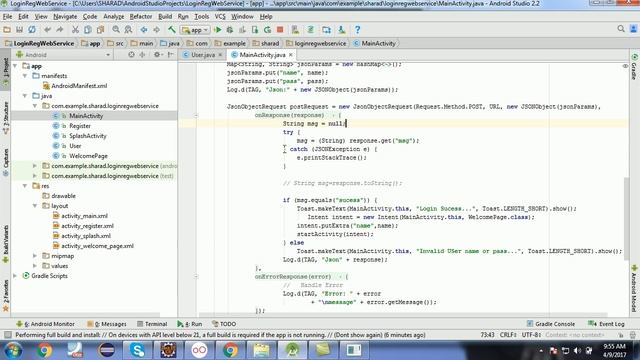Close the MainActivity.java tab
Image resolution: width=640 pixels, height=360 pixels.
click(x=291, y=55)
